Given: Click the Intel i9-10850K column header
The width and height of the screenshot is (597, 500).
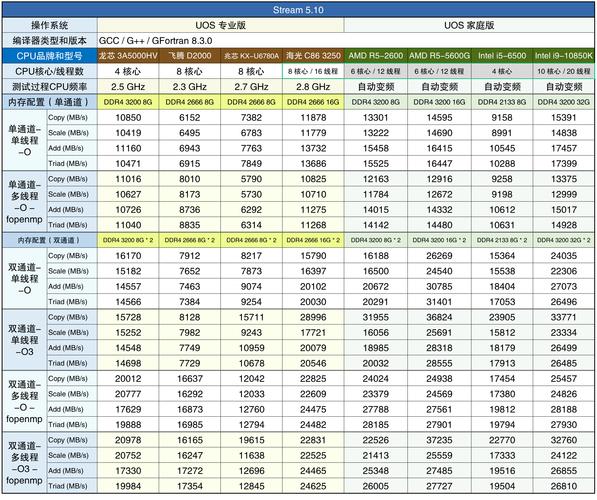Looking at the screenshot, I should click(563, 56).
